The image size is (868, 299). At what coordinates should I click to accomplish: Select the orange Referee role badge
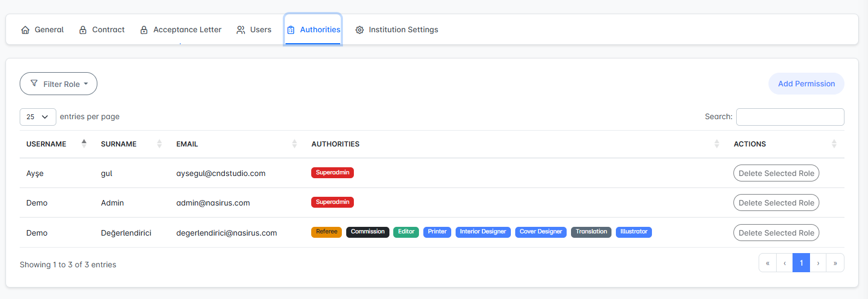[327, 232]
